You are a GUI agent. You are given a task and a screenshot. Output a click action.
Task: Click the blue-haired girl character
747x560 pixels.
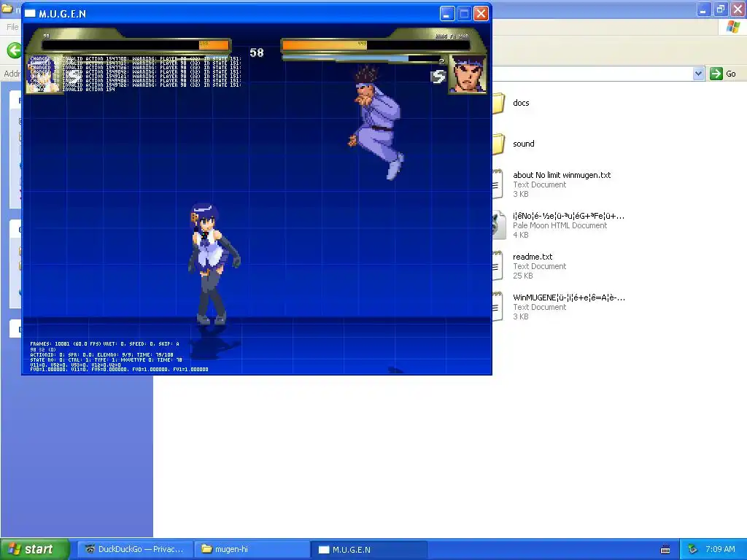pos(213,264)
